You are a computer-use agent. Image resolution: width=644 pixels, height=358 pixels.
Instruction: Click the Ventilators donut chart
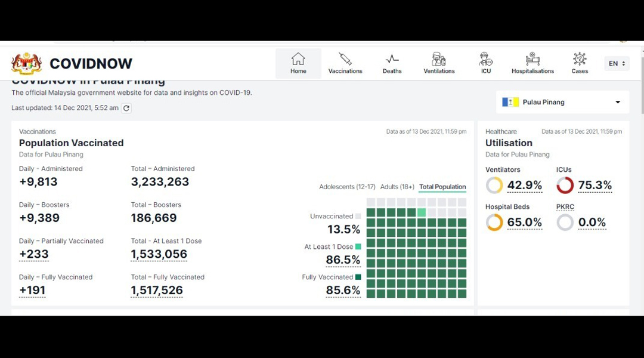(494, 186)
